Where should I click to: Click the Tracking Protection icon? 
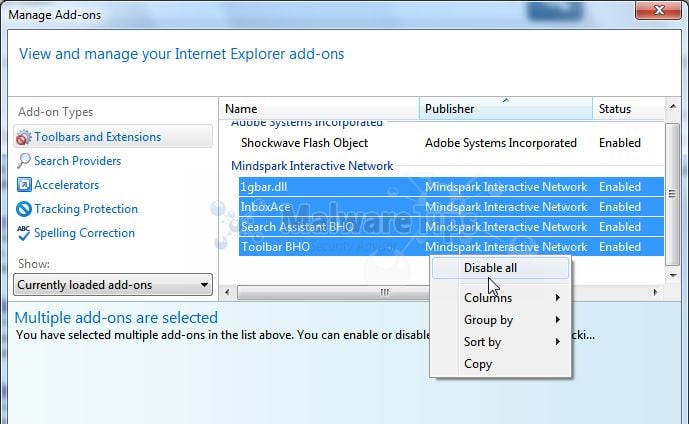pos(24,209)
